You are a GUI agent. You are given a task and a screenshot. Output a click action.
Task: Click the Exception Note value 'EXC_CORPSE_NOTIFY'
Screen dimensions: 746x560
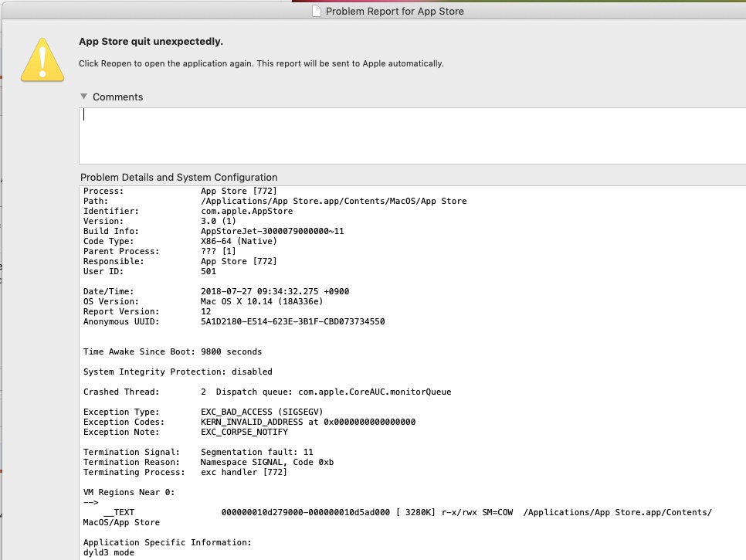coord(244,432)
